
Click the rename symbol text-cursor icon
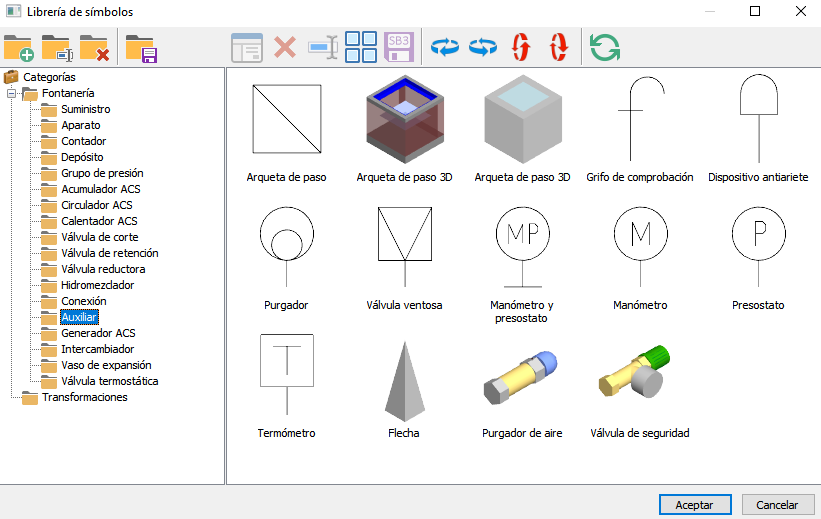(x=323, y=47)
